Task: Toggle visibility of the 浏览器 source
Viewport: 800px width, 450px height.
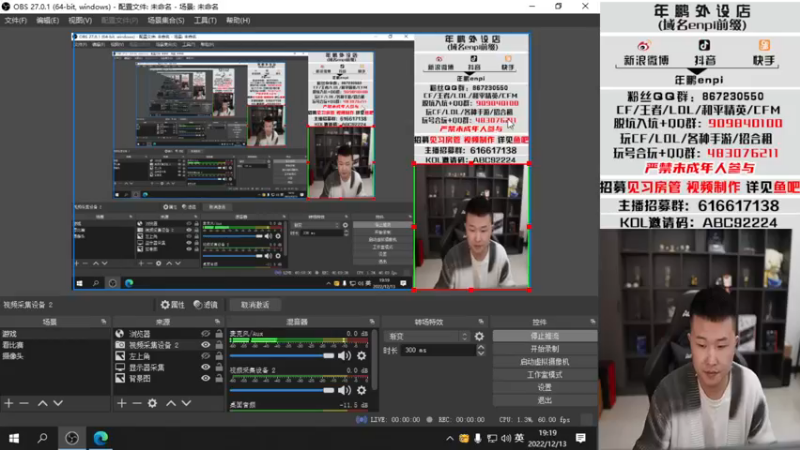Action: [x=206, y=334]
